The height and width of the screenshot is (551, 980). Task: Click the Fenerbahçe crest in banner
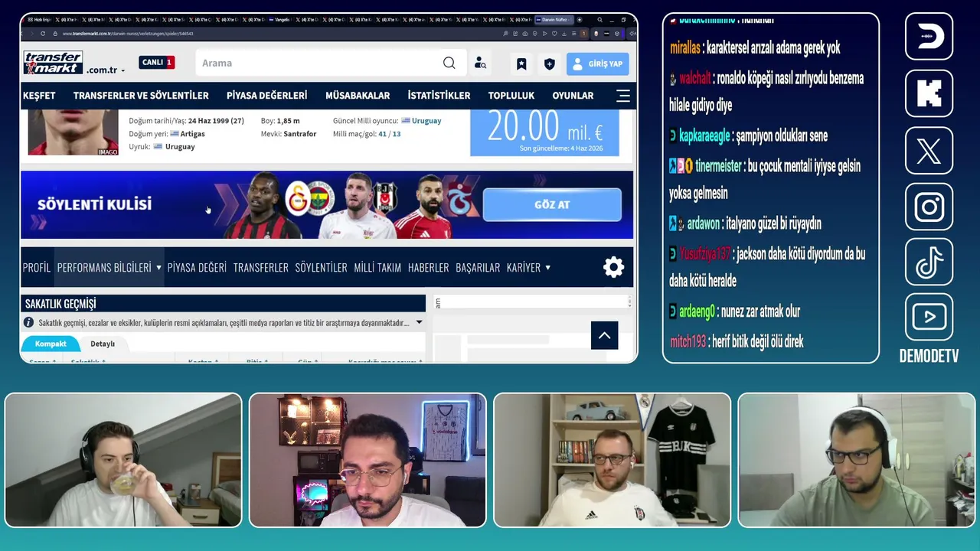point(321,198)
